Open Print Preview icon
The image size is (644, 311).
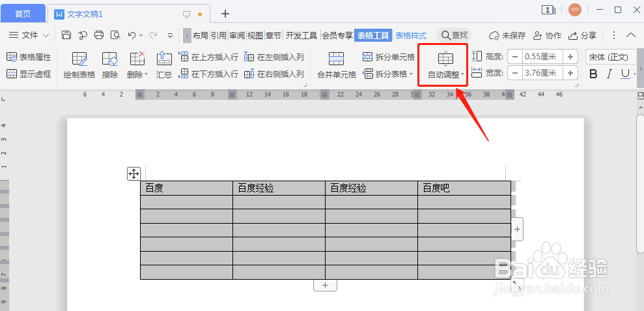(115, 35)
